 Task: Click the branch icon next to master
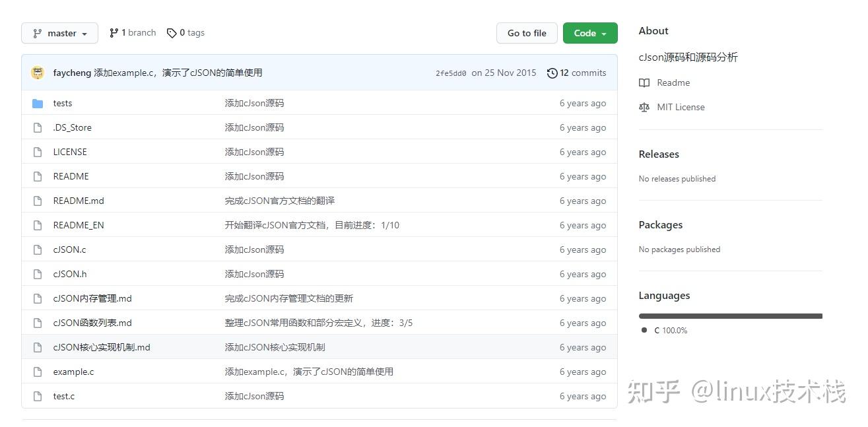click(38, 33)
